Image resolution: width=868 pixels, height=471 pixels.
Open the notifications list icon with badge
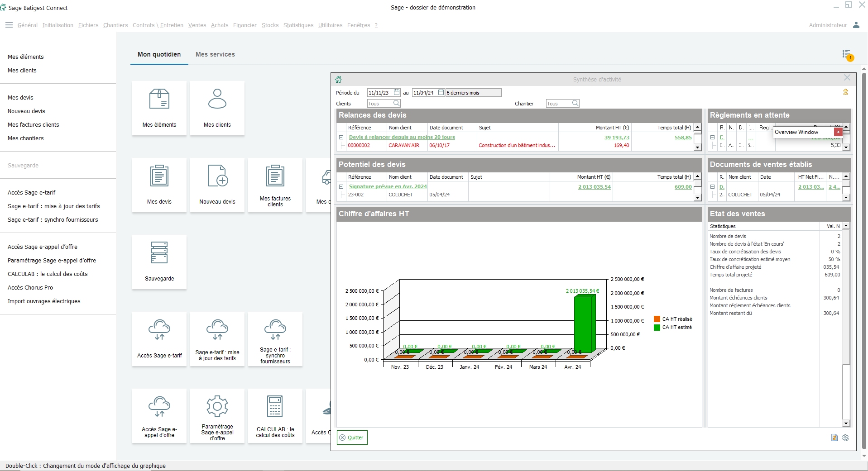click(847, 55)
